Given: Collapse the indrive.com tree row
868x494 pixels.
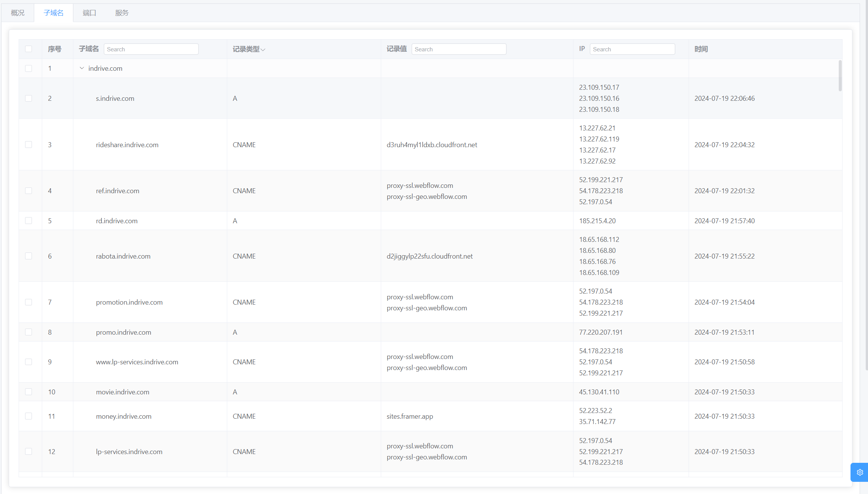Looking at the screenshot, I should pyautogui.click(x=82, y=68).
